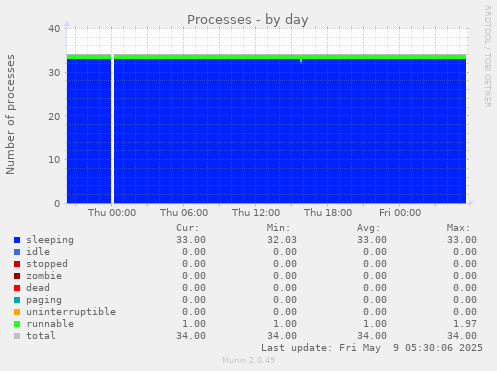Click the runnable Cur value 1.00
Screen dimensions: 497x371
coord(194,324)
